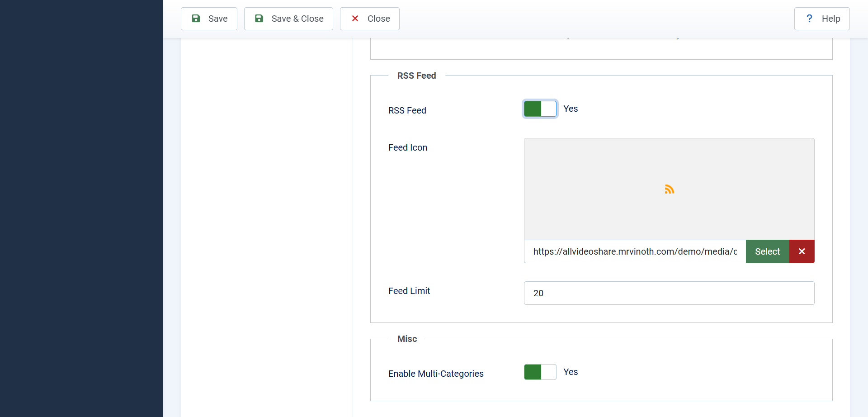The width and height of the screenshot is (868, 417).
Task: Clear the Feed Icon image
Action: 802,251
